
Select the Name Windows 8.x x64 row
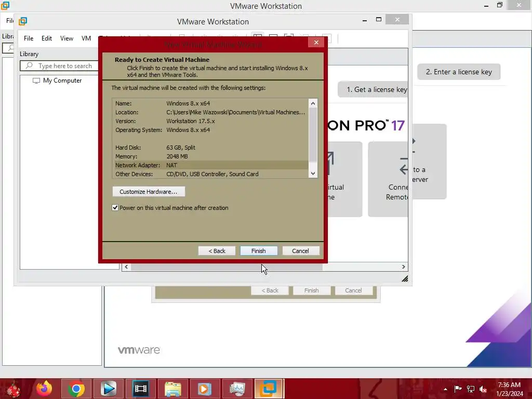pos(211,103)
